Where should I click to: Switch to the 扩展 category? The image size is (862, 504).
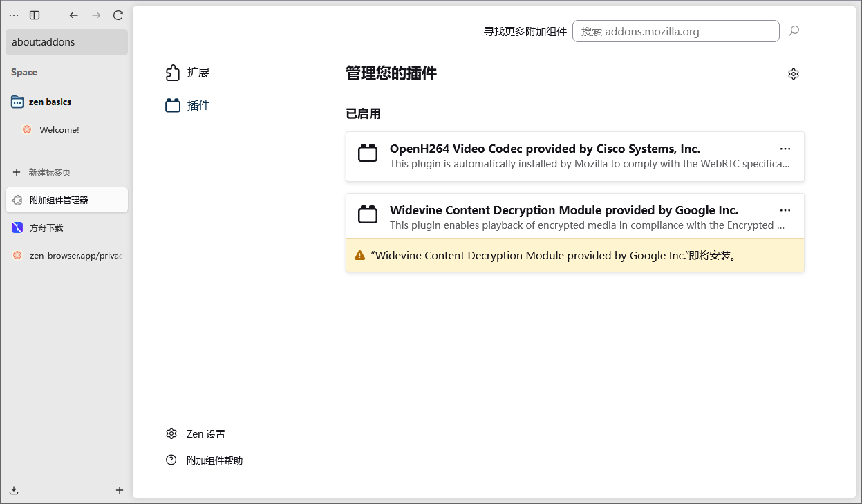pyautogui.click(x=198, y=72)
